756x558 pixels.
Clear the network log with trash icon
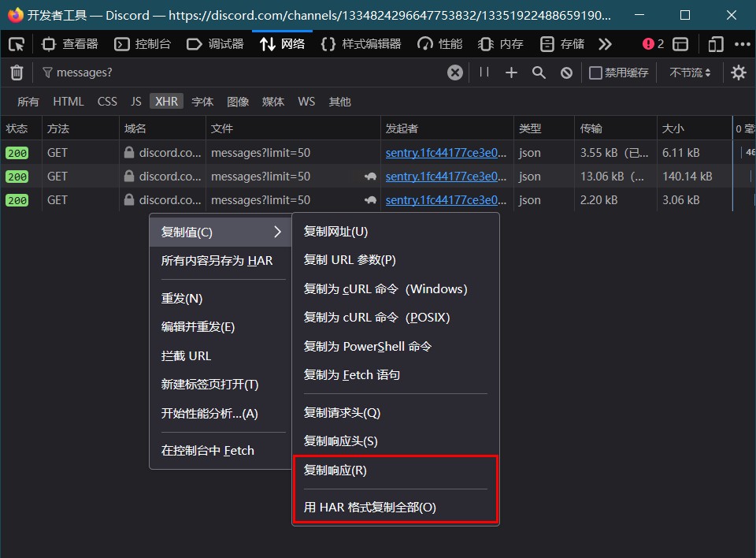(17, 73)
